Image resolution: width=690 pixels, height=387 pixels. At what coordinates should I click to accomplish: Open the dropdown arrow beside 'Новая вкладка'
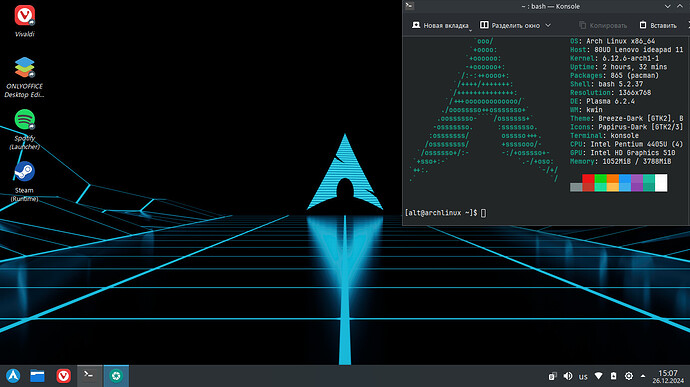(x=470, y=30)
